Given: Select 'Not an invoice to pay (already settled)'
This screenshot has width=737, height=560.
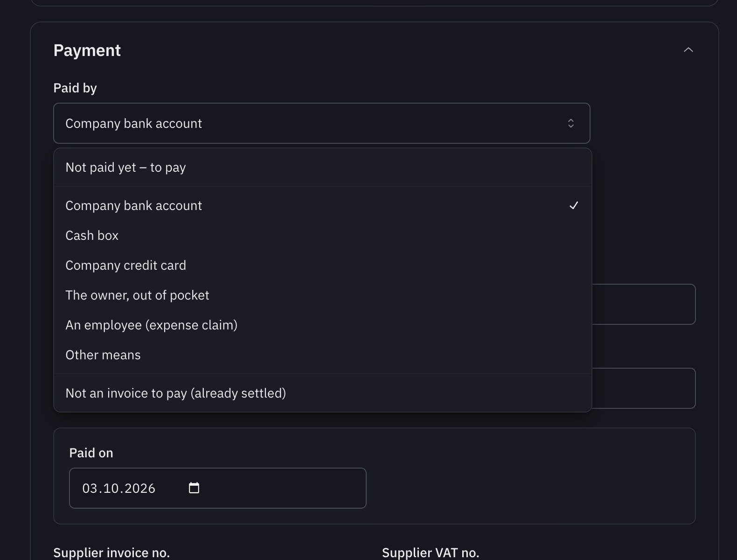Looking at the screenshot, I should pos(323,393).
